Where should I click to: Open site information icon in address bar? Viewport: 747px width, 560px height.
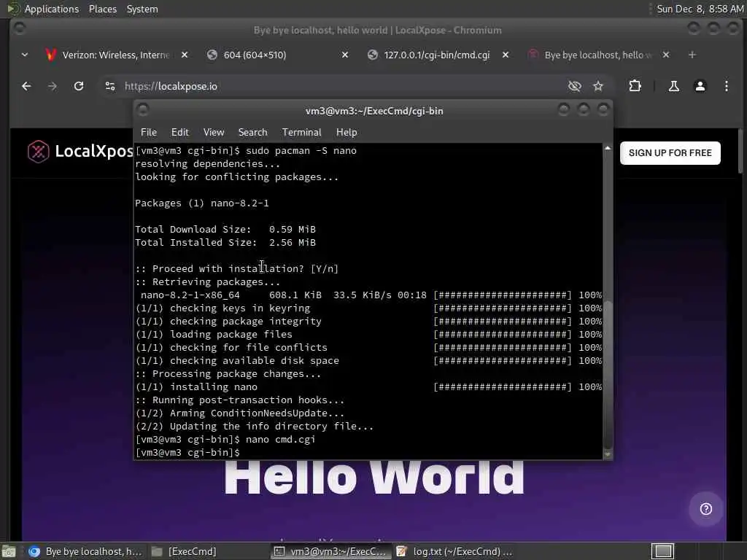click(x=110, y=86)
